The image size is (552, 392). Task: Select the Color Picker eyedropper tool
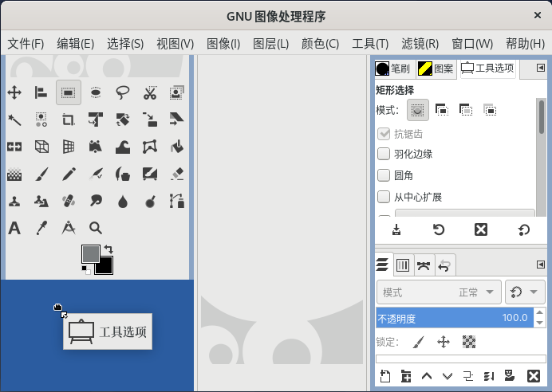(41, 228)
